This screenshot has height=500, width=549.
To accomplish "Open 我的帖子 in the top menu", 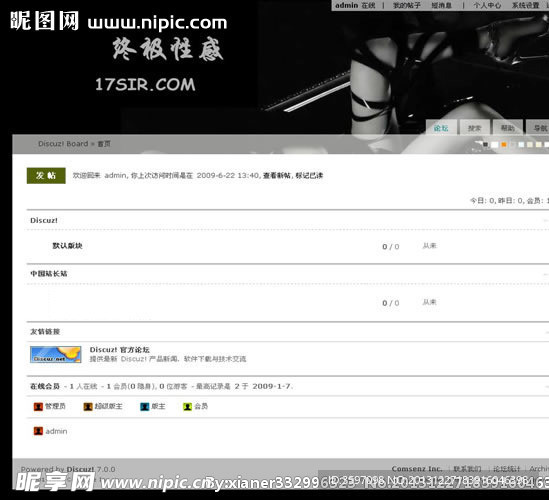I will pos(406,5).
